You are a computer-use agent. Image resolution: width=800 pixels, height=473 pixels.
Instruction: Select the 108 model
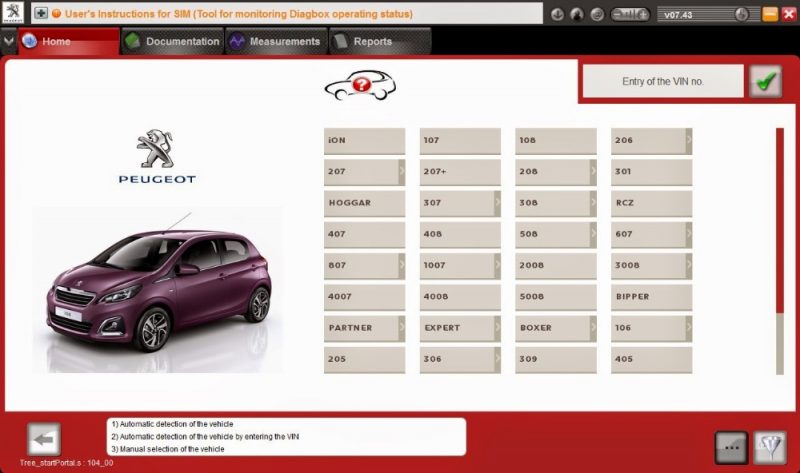pos(556,140)
